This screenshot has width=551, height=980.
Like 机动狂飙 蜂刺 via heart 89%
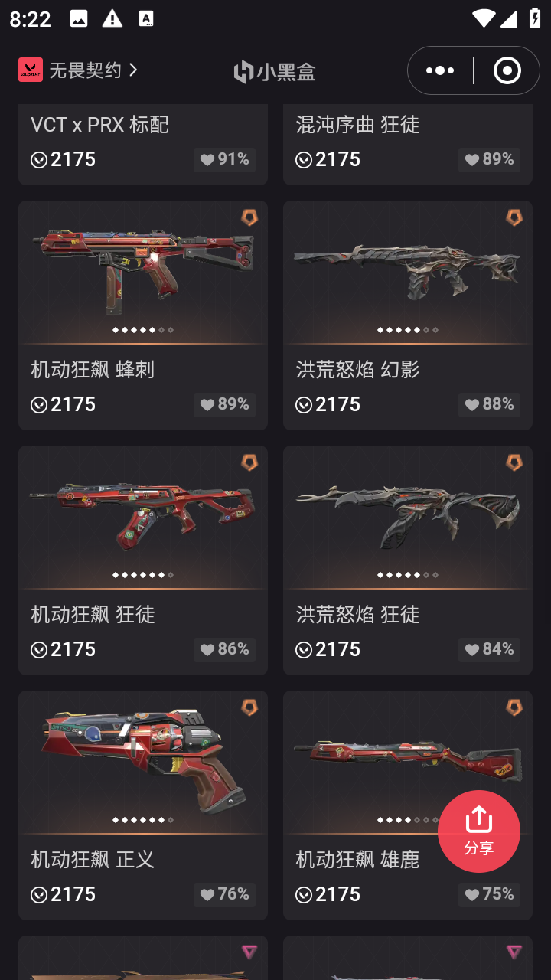pyautogui.click(x=224, y=404)
